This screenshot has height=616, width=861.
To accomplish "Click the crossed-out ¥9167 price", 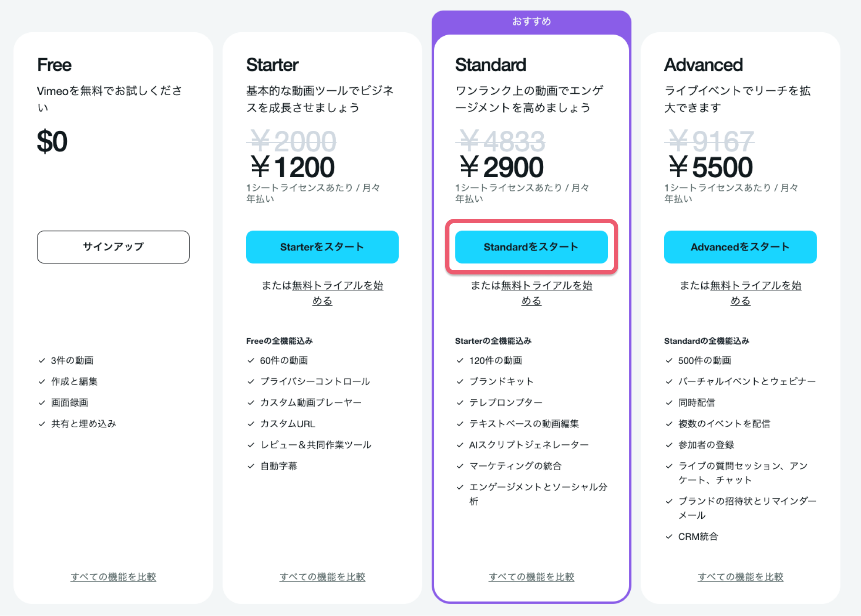I will (x=709, y=141).
